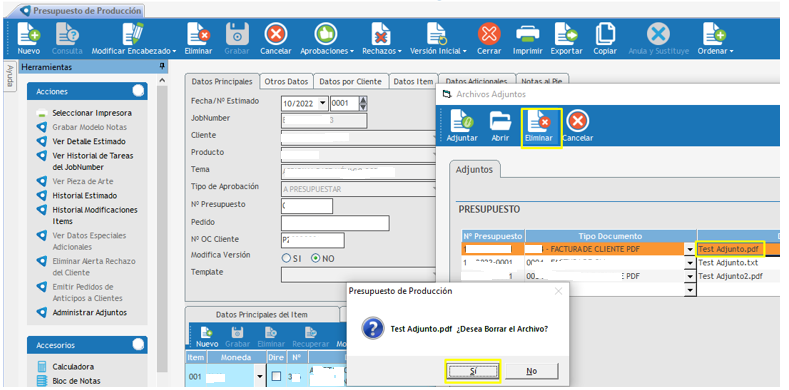Select the Datos Principales tab
This screenshot has height=390, width=789.
tap(222, 82)
